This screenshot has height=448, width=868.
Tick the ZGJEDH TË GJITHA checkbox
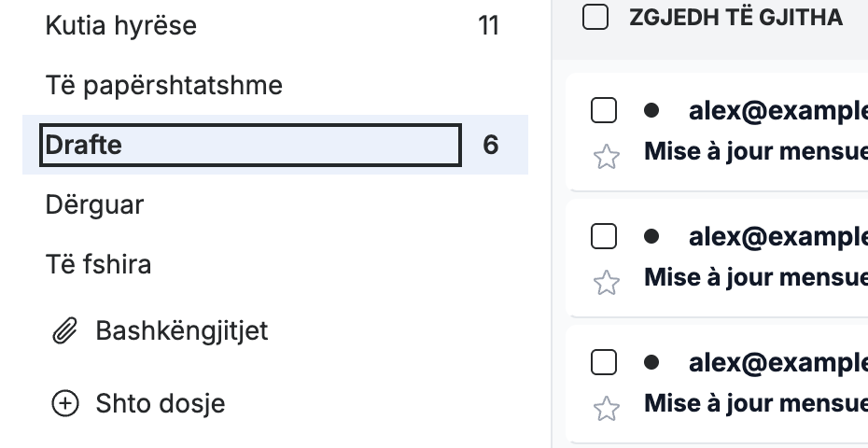pyautogui.click(x=595, y=17)
